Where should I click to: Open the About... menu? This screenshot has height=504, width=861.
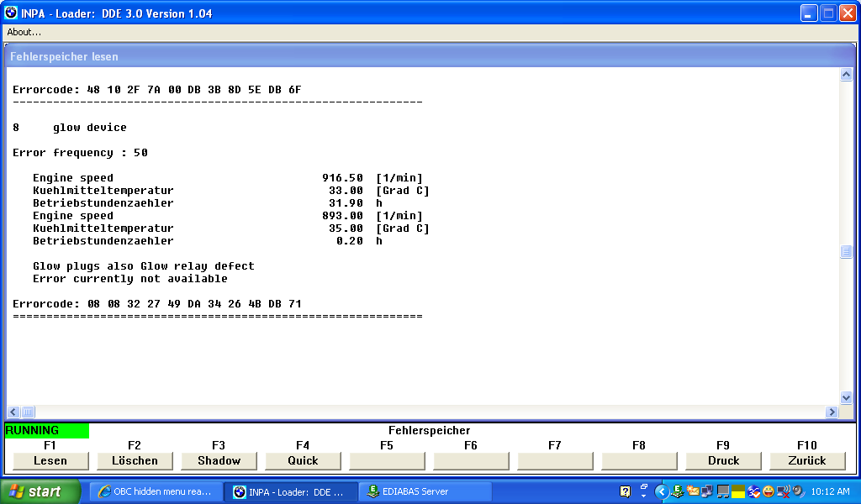click(x=24, y=32)
